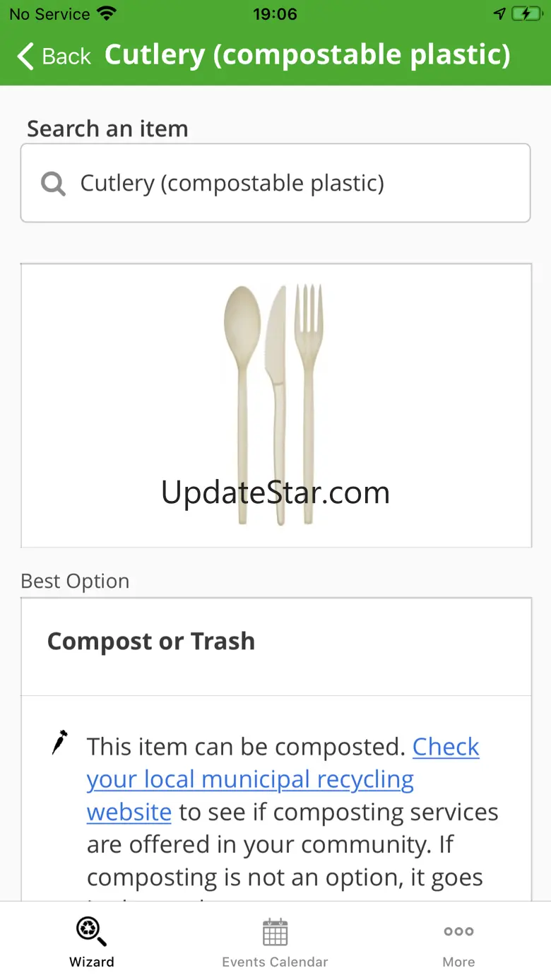Viewport: 551px width, 980px height.
Task: Tap the Back chevron arrow
Action: 25,56
